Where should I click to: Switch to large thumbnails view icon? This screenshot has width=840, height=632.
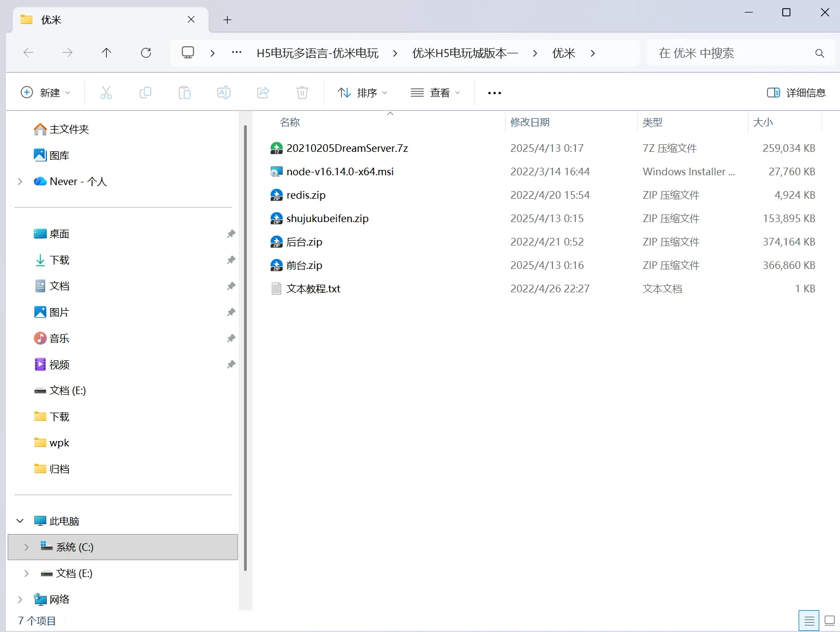point(830,621)
